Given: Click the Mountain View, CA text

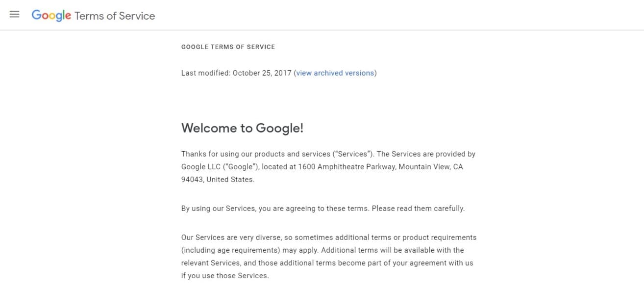Looking at the screenshot, I should 430,166.
